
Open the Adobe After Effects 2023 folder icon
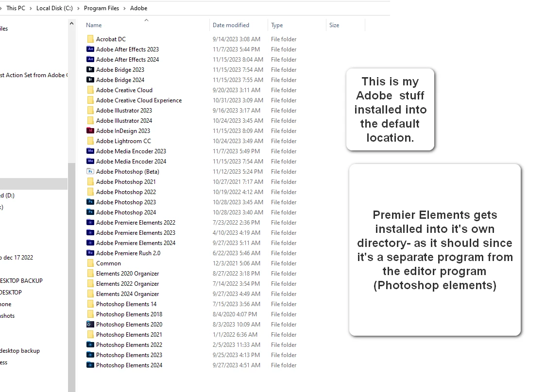coord(90,49)
